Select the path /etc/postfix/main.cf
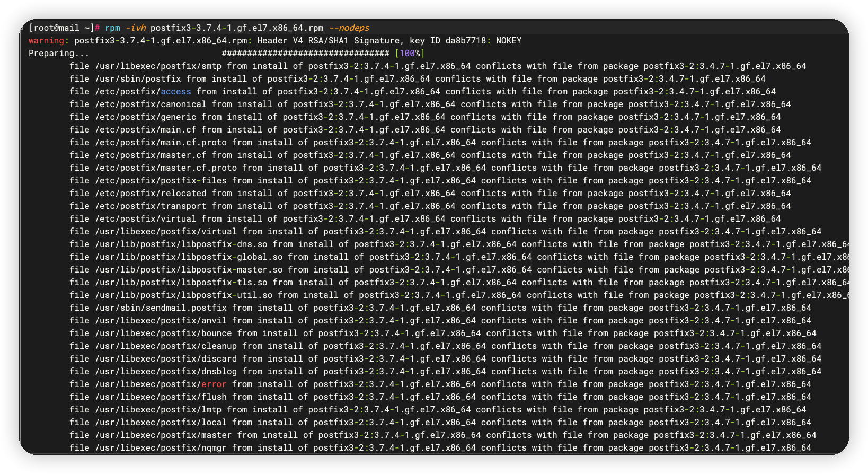 146,129
